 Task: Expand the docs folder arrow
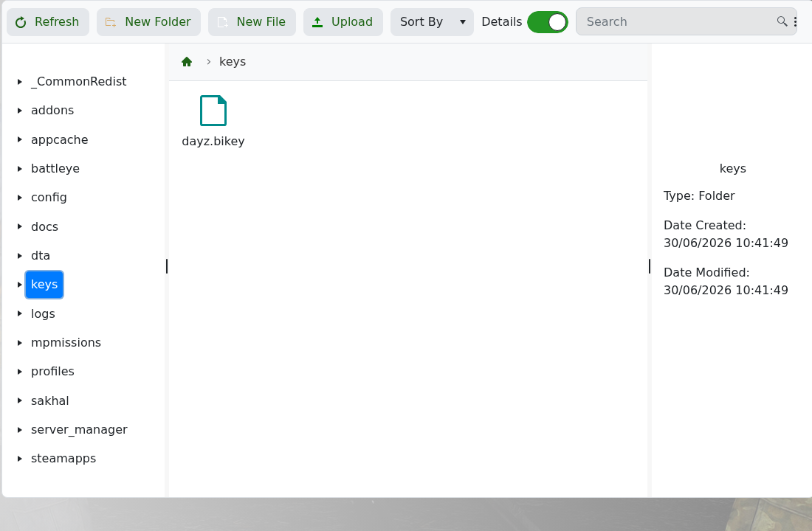(20, 226)
